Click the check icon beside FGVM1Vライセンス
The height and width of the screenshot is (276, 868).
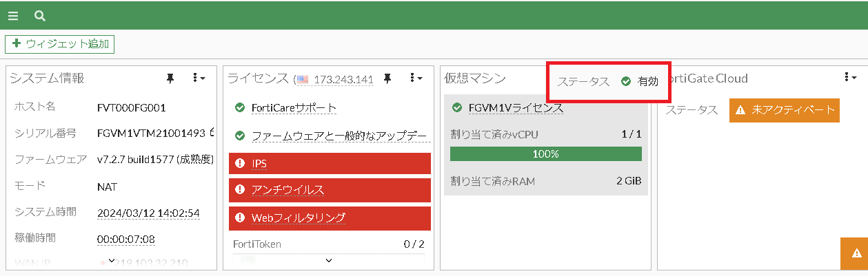click(x=456, y=107)
